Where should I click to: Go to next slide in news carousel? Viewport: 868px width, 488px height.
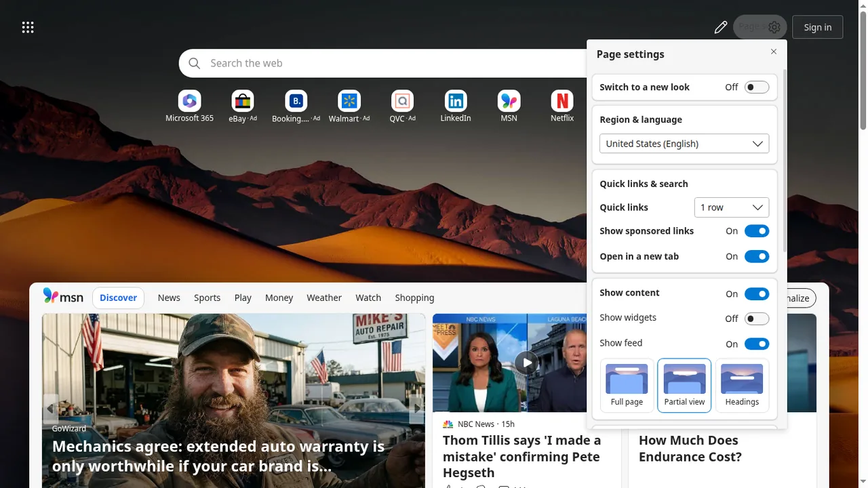417,409
